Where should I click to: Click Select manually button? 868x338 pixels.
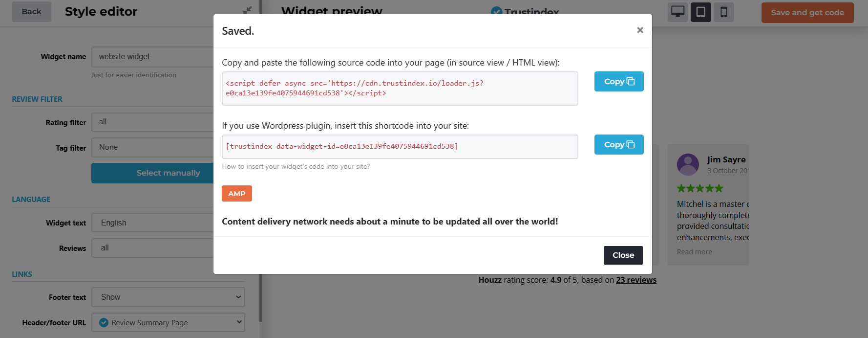[153, 173]
